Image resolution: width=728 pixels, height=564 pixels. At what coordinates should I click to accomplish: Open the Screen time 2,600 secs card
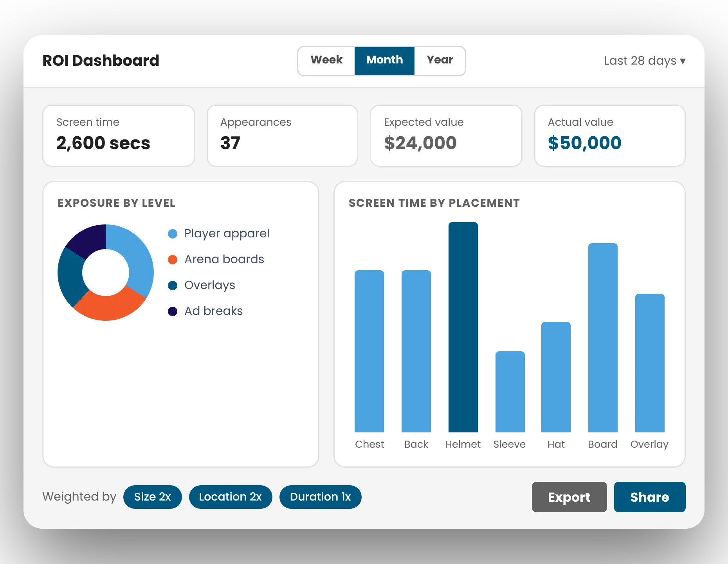(119, 136)
